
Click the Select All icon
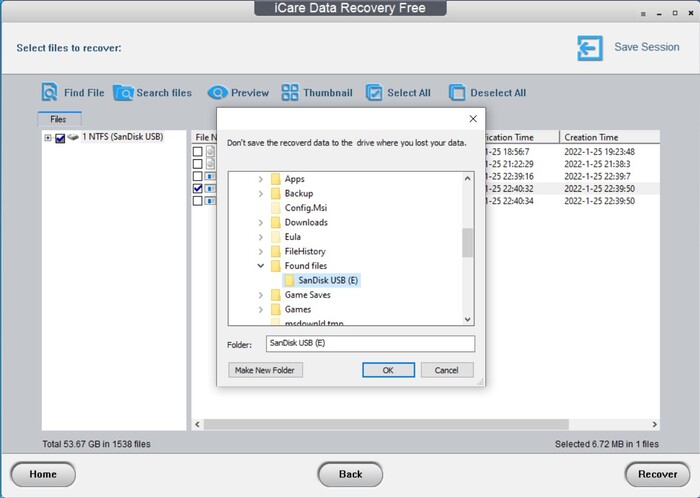tap(374, 92)
